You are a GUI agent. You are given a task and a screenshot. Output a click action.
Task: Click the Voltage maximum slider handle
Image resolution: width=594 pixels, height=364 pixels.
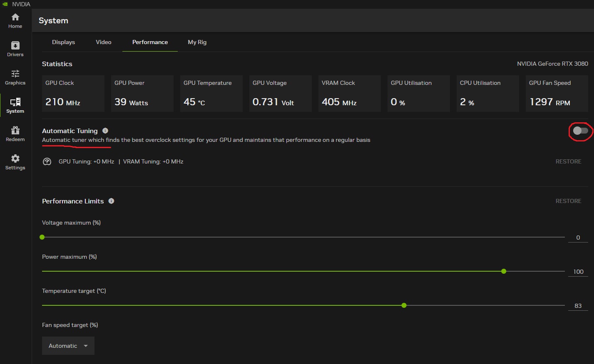point(42,237)
